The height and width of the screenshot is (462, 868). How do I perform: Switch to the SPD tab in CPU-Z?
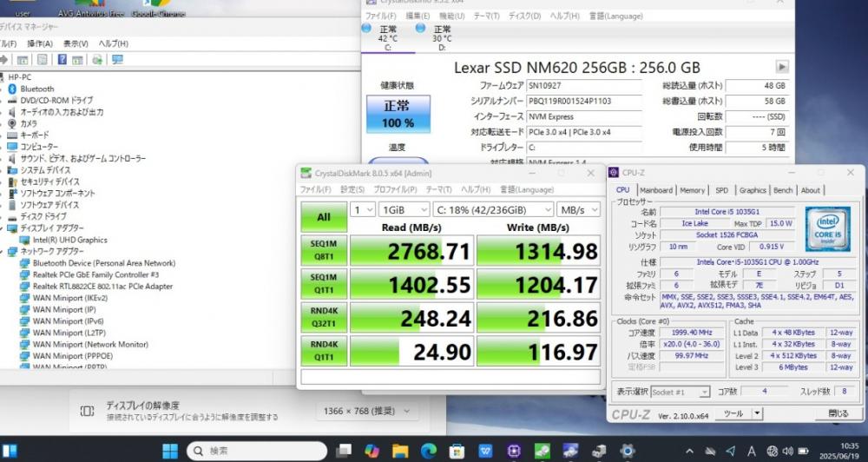coord(722,190)
